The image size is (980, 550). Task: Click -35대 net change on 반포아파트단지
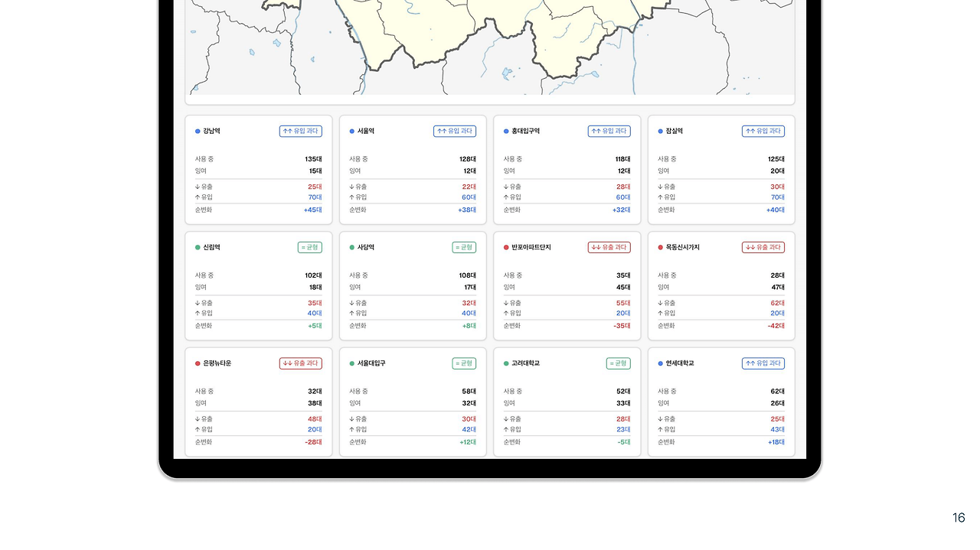[622, 326]
